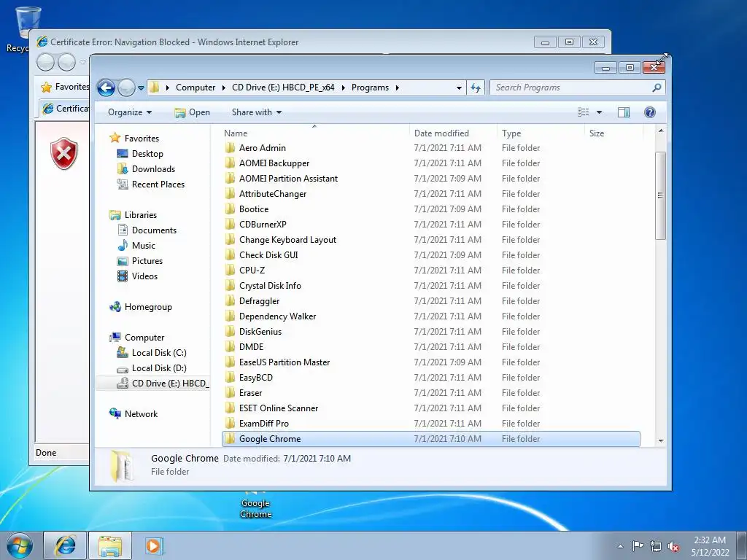Select the CPU-Z folder icon
This screenshot has width=747, height=560.
[x=230, y=270]
